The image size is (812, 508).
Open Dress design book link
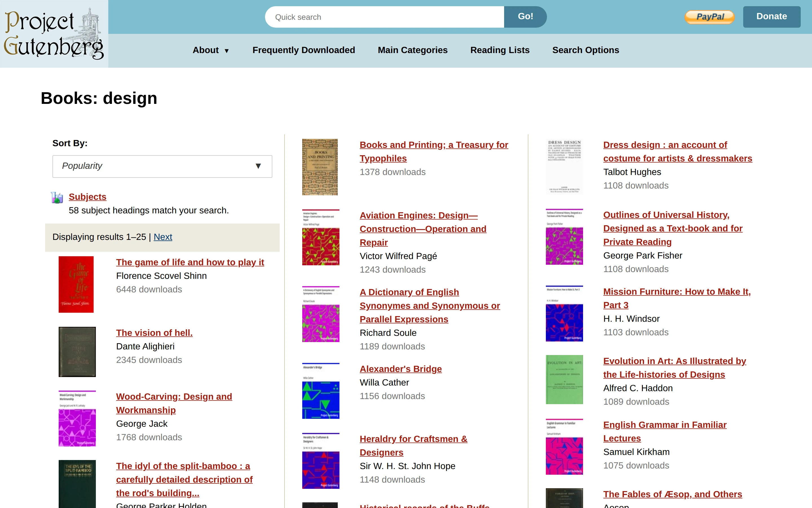[x=678, y=152]
